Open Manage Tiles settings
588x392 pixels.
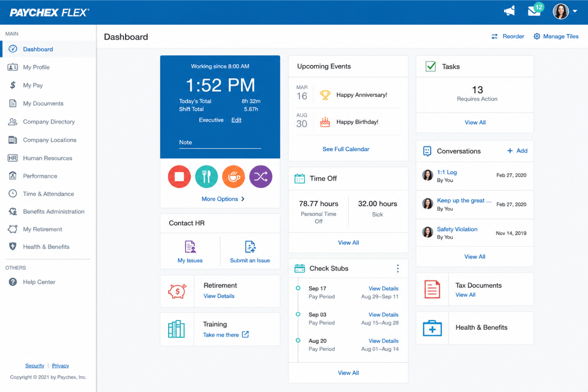tap(556, 37)
